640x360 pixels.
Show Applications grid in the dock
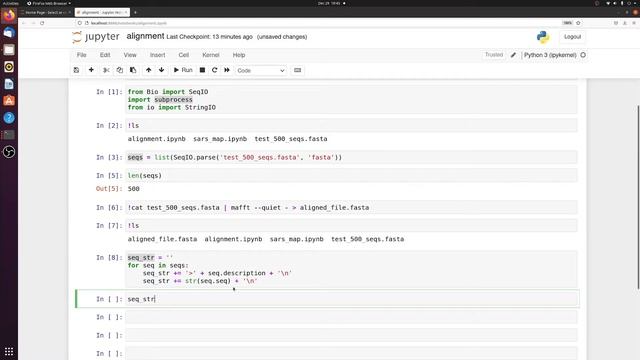click(9, 351)
